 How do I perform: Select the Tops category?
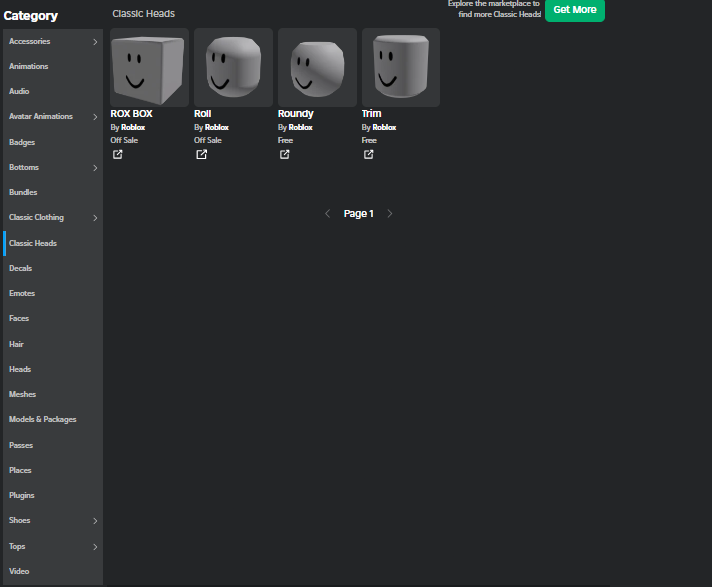point(53,546)
